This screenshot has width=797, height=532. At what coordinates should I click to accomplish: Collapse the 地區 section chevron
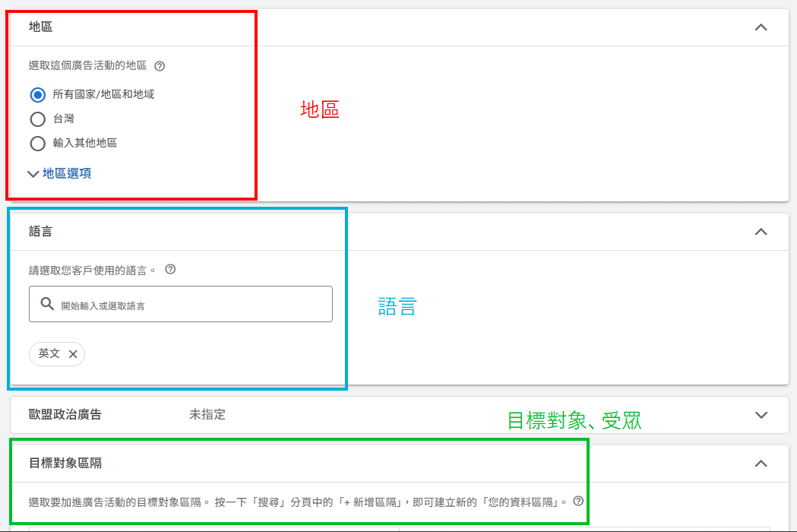point(761,27)
